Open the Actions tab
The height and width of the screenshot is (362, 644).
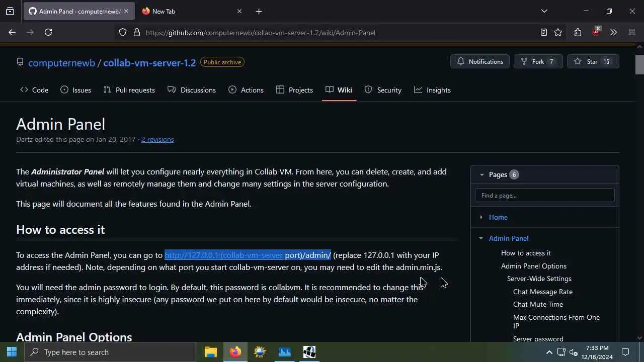click(x=246, y=90)
